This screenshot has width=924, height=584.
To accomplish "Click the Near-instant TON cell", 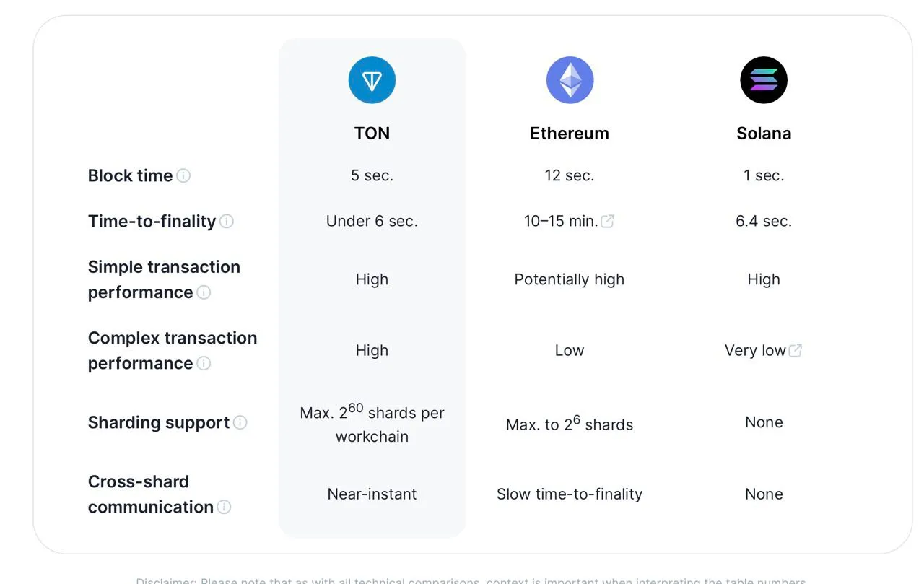I will [372, 494].
